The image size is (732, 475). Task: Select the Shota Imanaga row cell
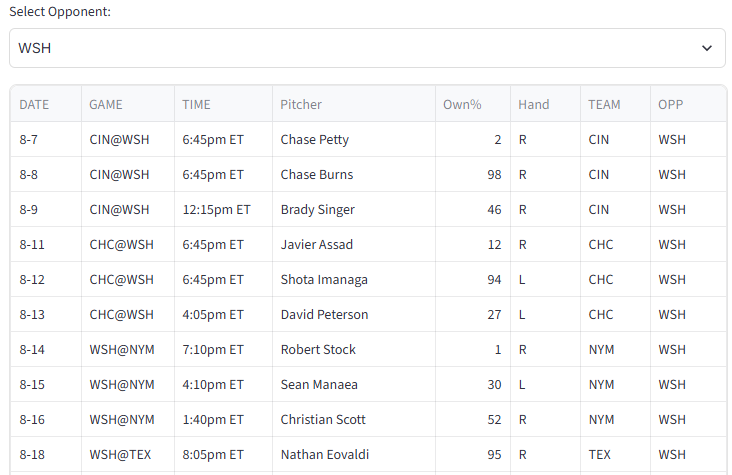[354, 279]
